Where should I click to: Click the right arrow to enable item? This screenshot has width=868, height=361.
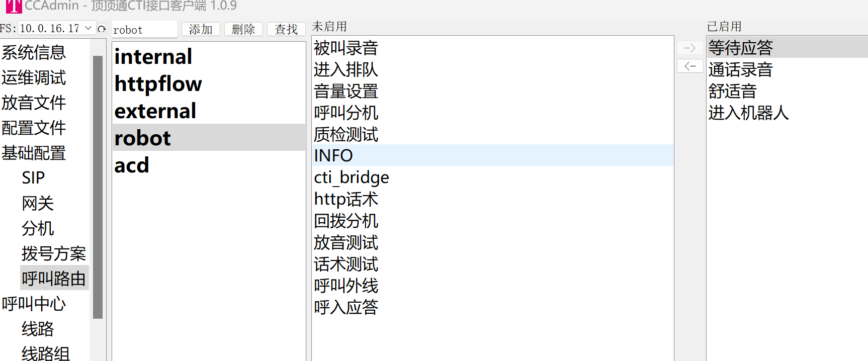tap(690, 48)
